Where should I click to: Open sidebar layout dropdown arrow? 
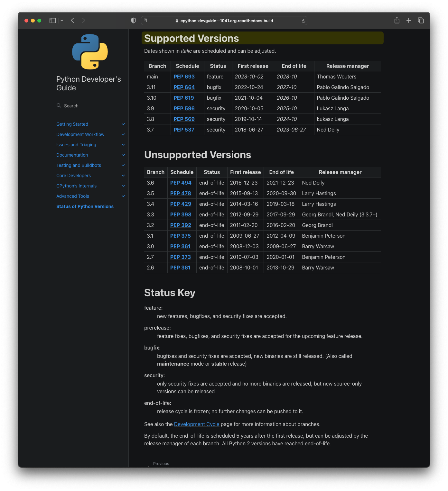[x=62, y=21]
